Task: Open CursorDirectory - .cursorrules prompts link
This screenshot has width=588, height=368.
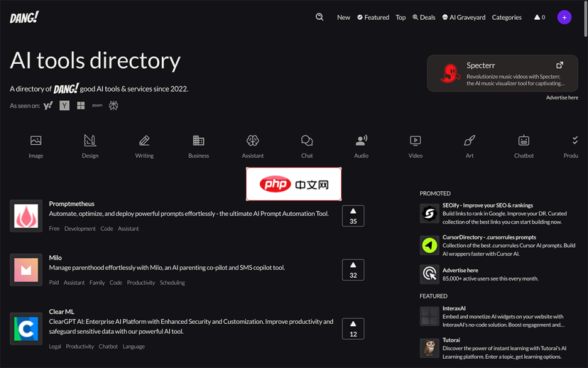Action: click(x=489, y=237)
